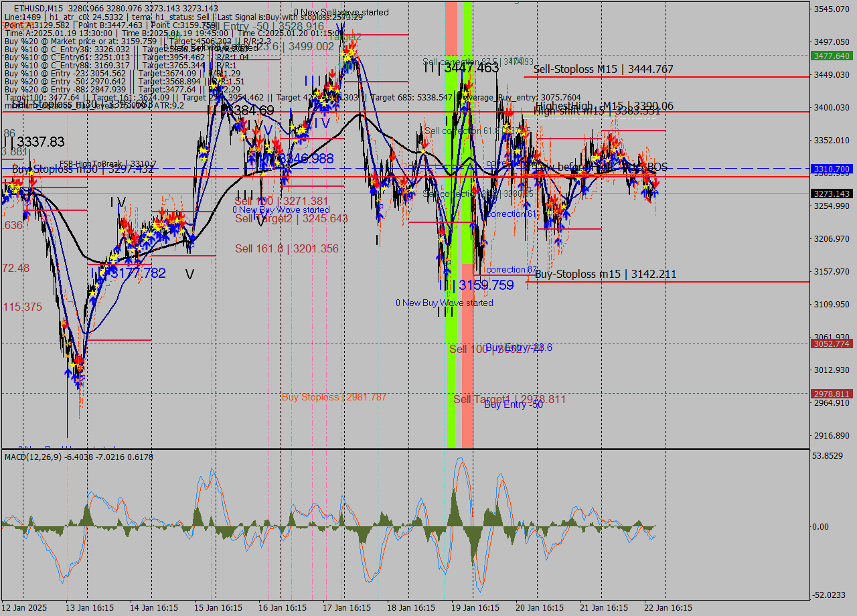Viewport: 857px width, 616px height.
Task: Select New Buy Wave started text under Sell 100
Action: click(281, 210)
